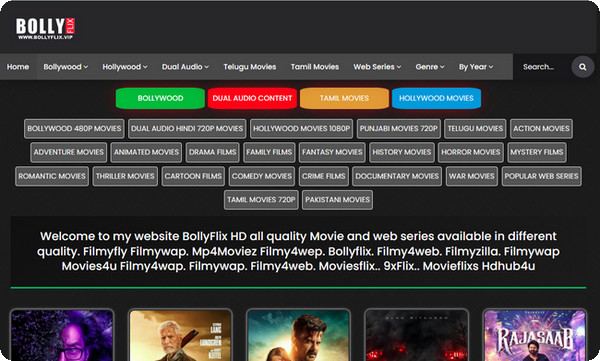Open the purple-haired face movie poster

62,335
